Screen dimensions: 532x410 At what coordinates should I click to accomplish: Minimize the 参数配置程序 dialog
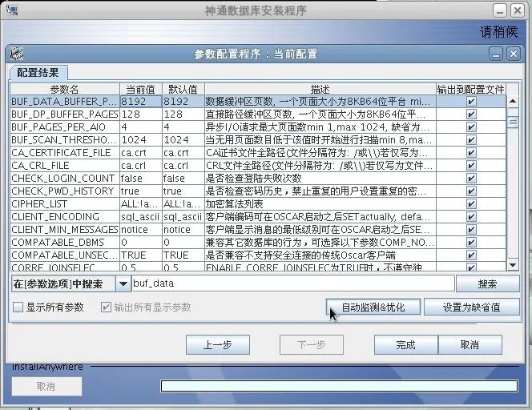point(496,54)
